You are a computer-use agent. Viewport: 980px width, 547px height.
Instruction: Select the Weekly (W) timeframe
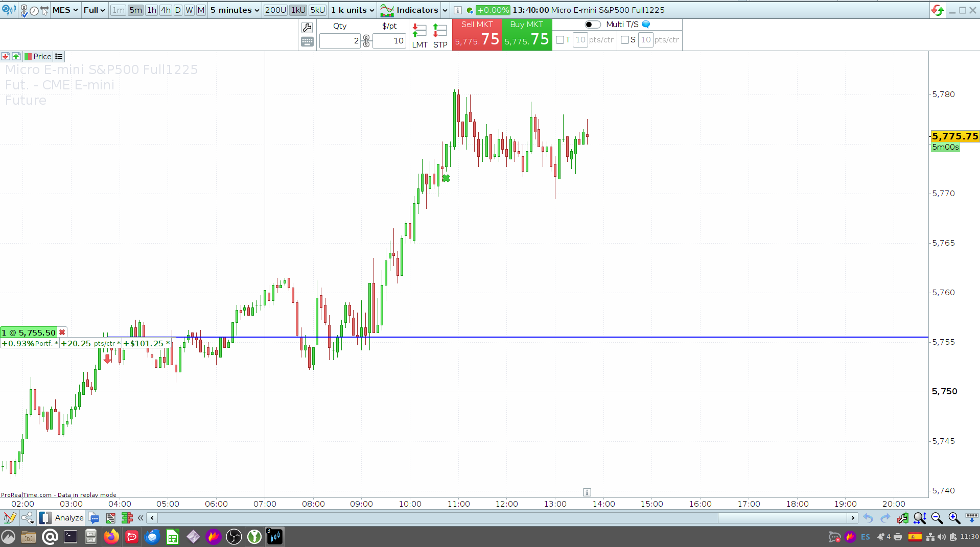(189, 10)
